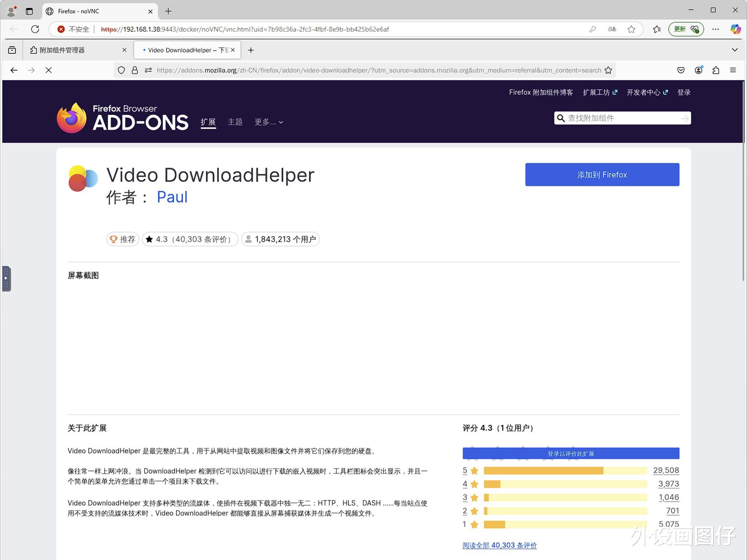
Task: Bookmark this page with inner star icon
Action: [608, 70]
